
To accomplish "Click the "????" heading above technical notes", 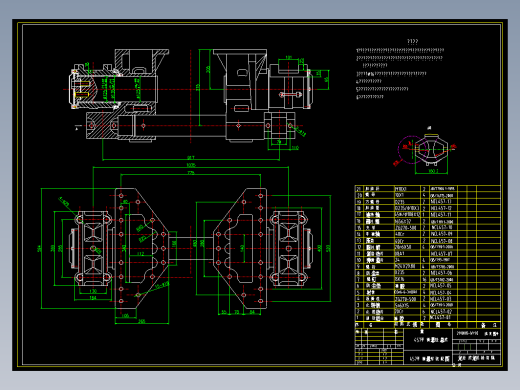I will coord(412,42).
